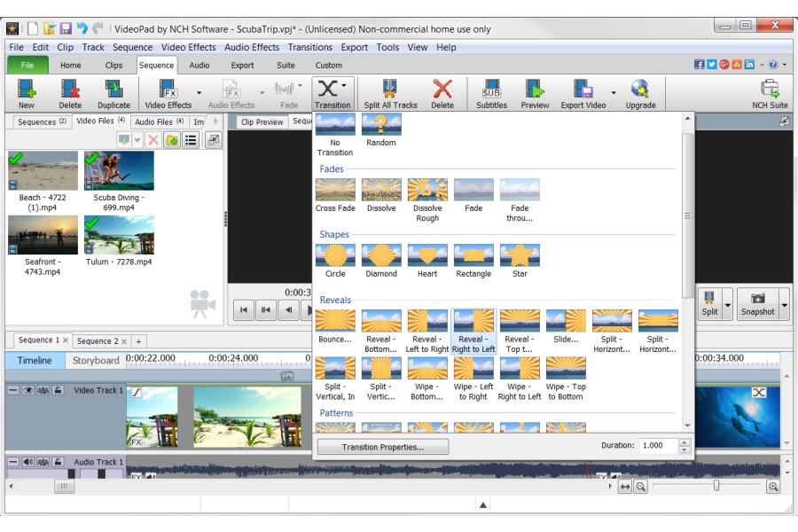Viewport: 798px width, 532px height.
Task: Expand the Video Effects dropdown arrow
Action: click(x=199, y=92)
